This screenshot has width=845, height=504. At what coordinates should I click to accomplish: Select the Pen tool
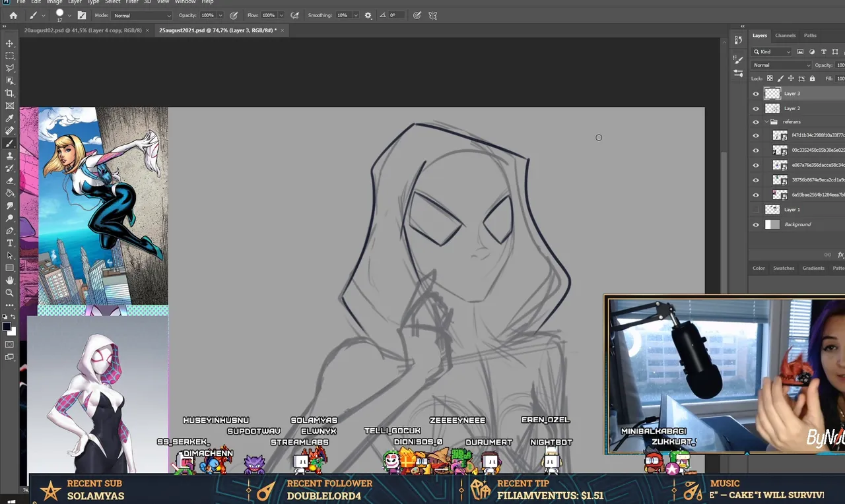click(x=10, y=231)
